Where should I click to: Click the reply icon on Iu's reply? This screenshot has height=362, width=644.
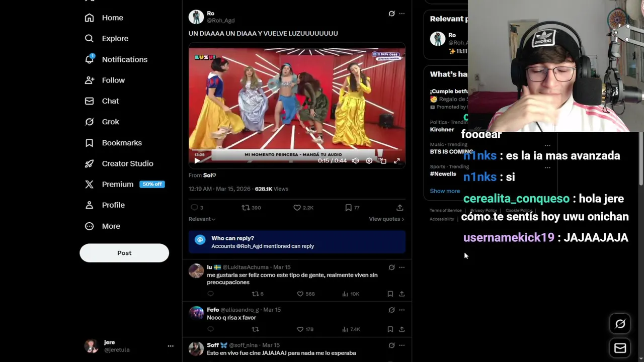[x=210, y=294]
